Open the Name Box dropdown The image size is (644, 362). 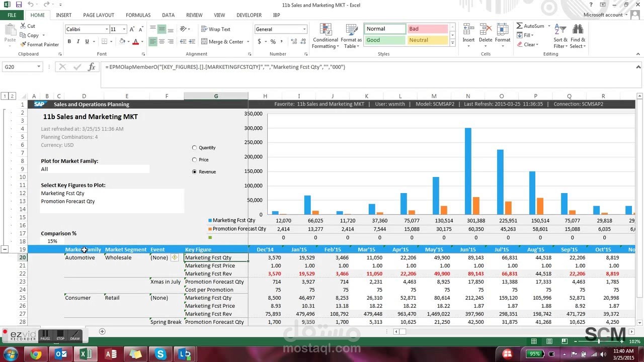click(38, 67)
